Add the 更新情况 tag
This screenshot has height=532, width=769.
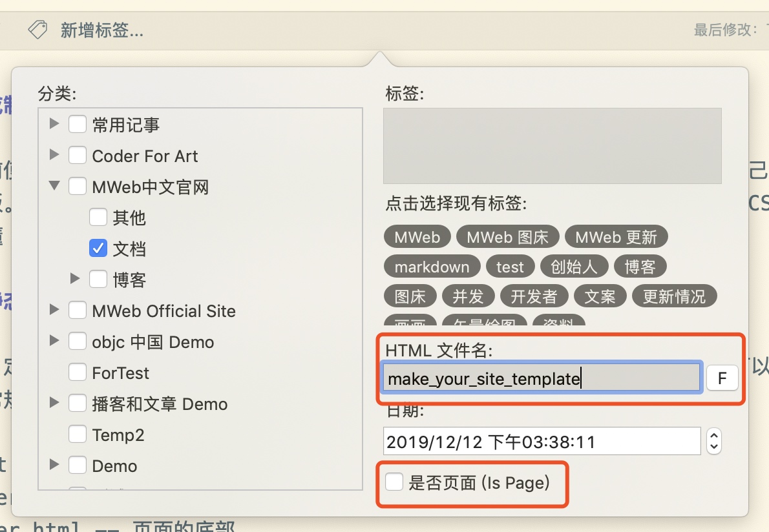(x=674, y=296)
